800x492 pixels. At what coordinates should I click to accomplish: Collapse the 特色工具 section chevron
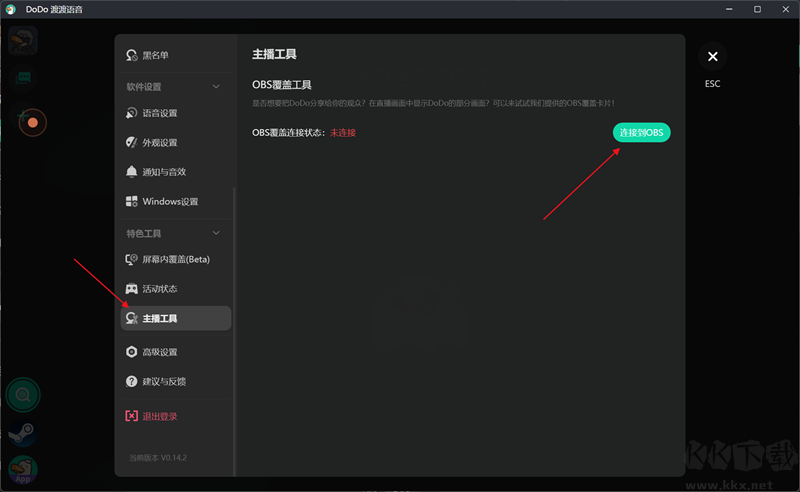coord(217,234)
